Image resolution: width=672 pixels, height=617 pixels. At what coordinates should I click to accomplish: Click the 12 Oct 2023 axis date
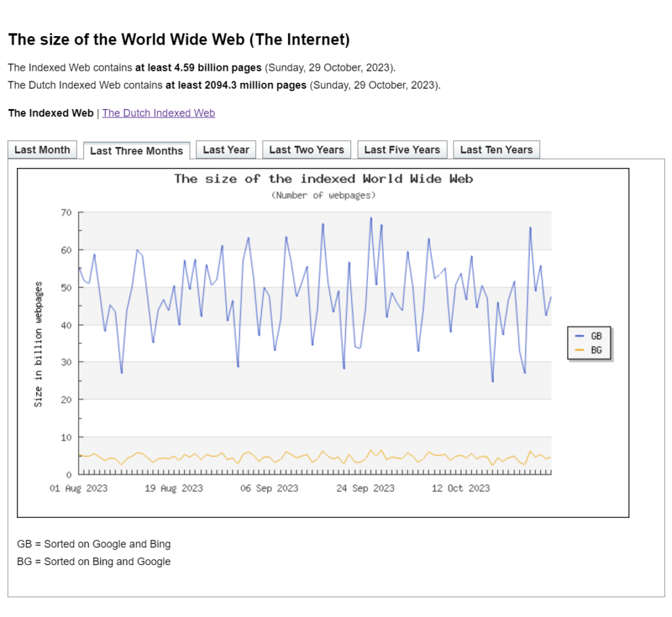click(x=460, y=488)
